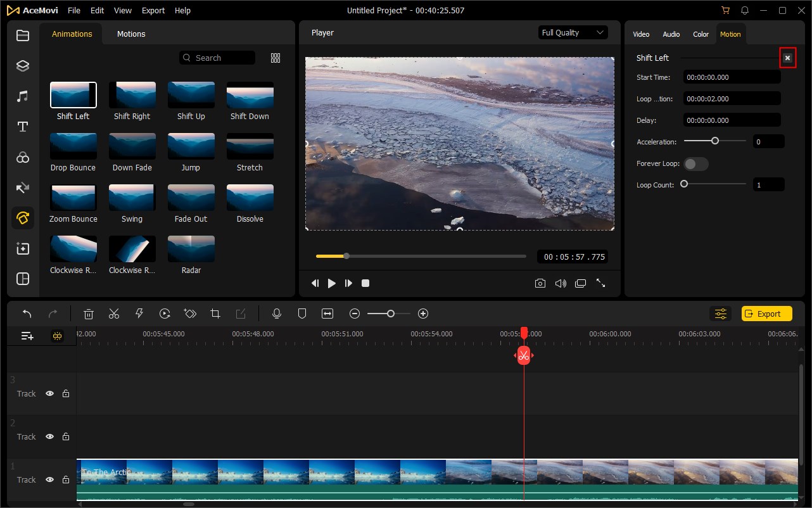Open the shopping cart icon
This screenshot has width=812, height=508.
click(726, 11)
